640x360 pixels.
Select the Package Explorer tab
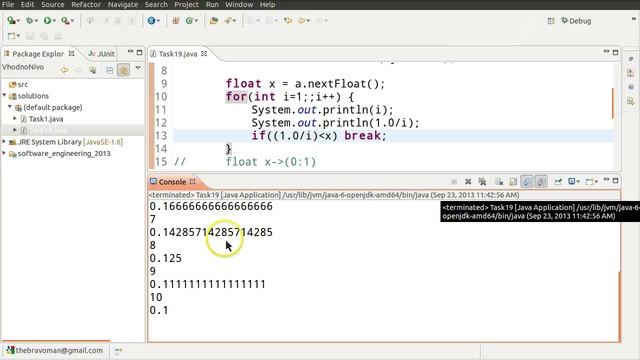point(38,54)
